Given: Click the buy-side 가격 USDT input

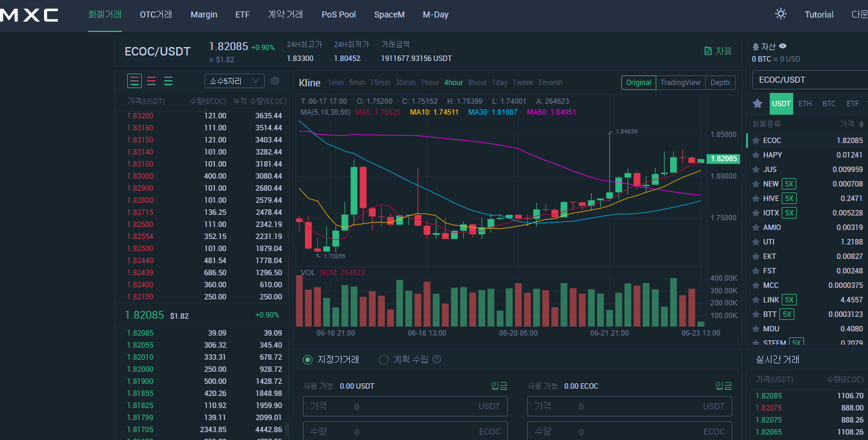Looking at the screenshot, I should [x=405, y=406].
